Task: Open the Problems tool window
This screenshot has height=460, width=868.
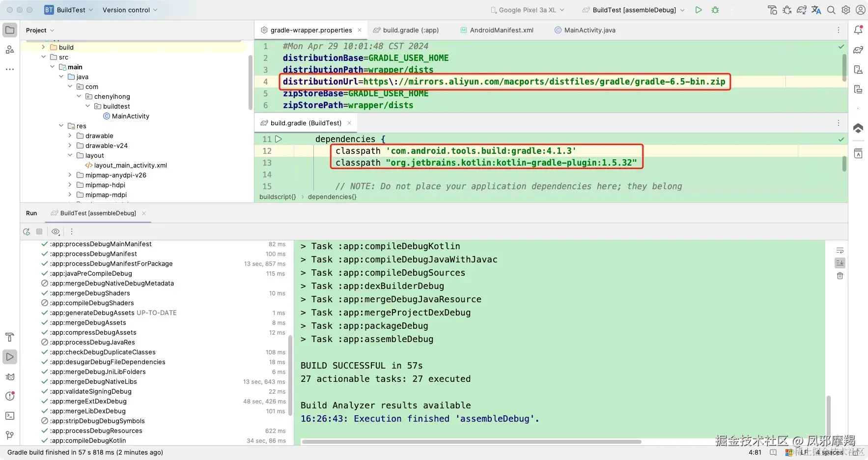Action: pyautogui.click(x=10, y=396)
